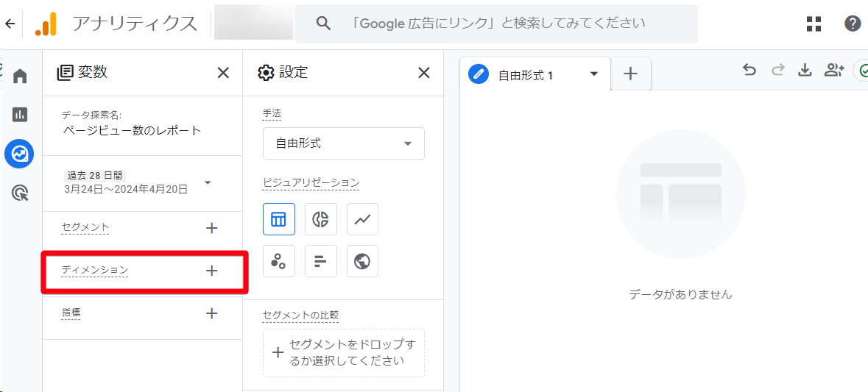Click the 手法 label
The image size is (868, 392).
point(272,113)
